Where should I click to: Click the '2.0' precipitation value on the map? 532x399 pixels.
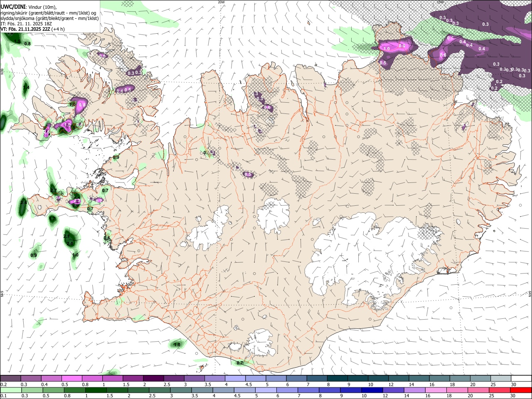[70, 244]
